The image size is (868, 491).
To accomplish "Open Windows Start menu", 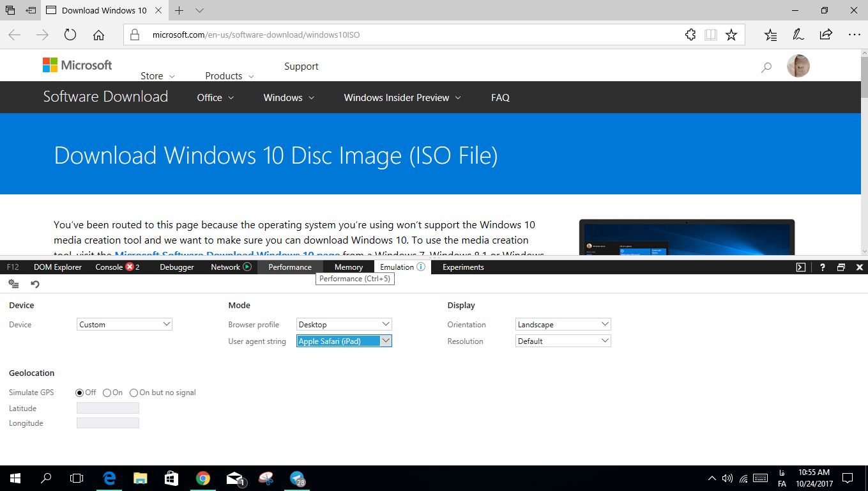I will tap(15, 478).
